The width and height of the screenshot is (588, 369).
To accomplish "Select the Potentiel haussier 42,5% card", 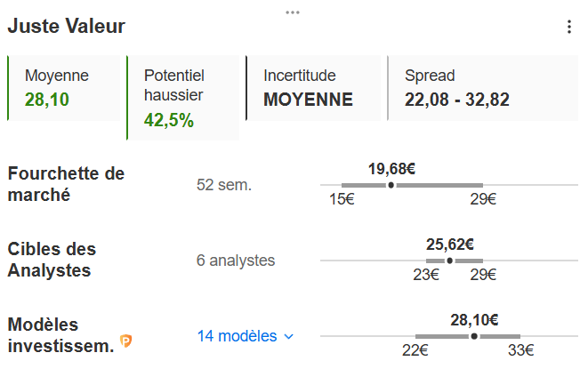I will click(x=182, y=98).
